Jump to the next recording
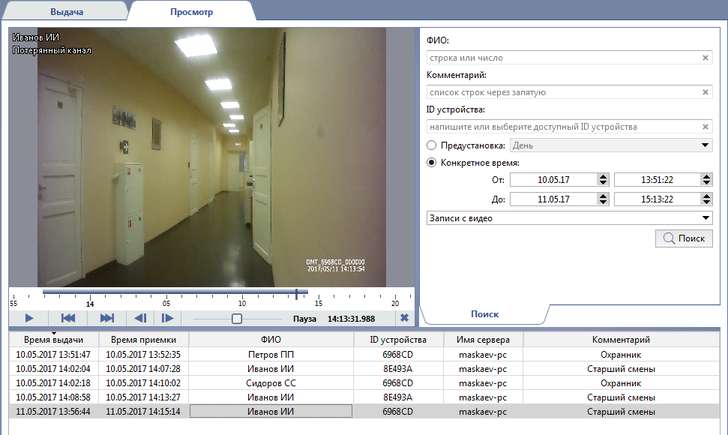Screen dimensions: 728x435 click(107, 318)
